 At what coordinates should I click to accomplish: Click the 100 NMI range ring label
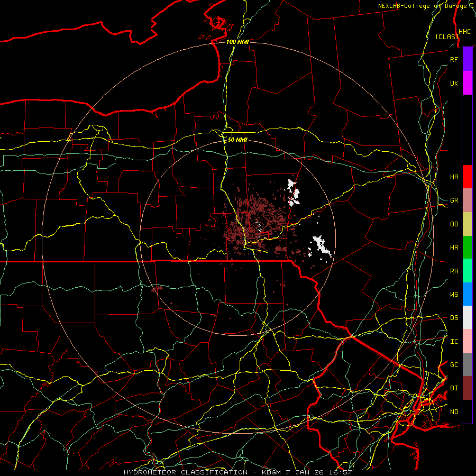237,42
